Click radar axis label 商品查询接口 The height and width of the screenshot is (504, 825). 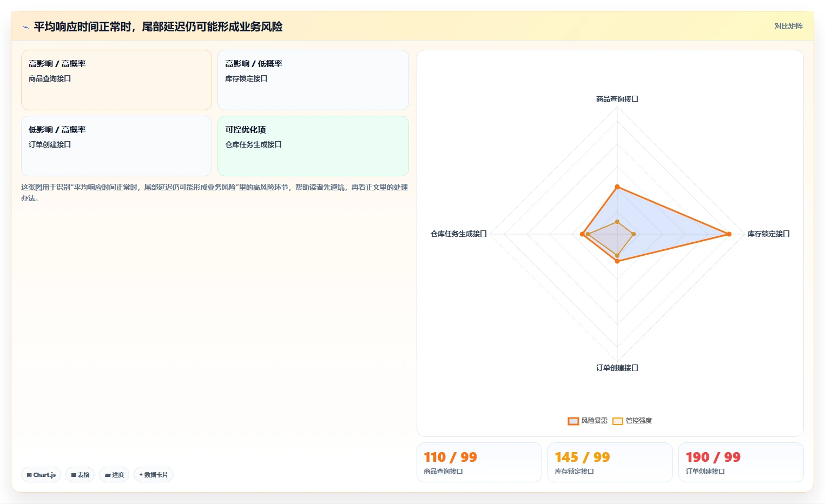click(617, 99)
